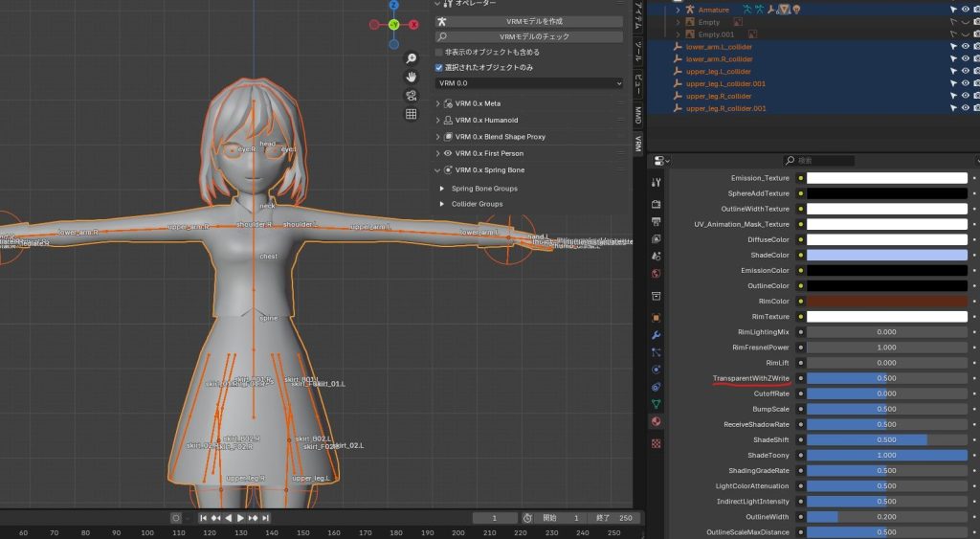
Task: Uncheck the 選択されたオブジェクトのみ checkbox
Action: click(439, 68)
